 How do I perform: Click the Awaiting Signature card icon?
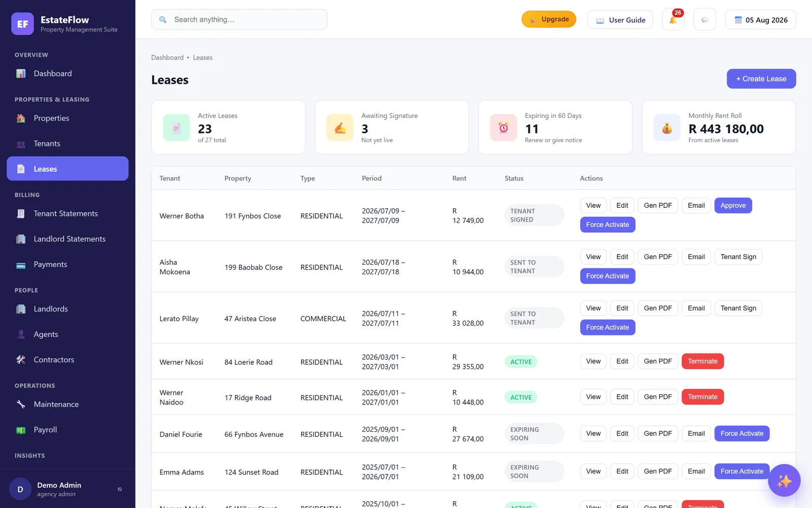pos(340,128)
